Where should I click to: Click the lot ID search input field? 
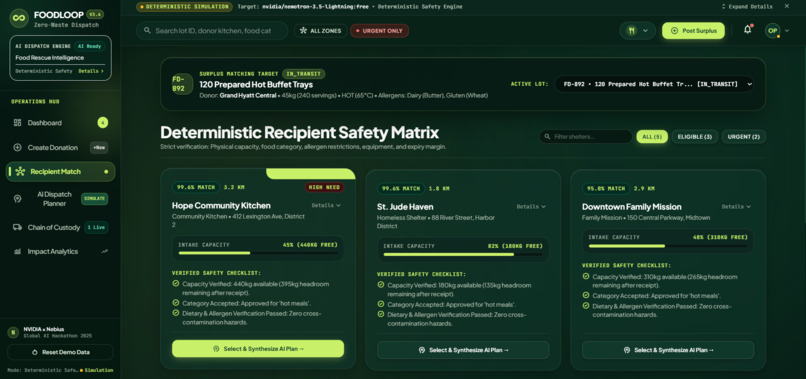pos(212,31)
